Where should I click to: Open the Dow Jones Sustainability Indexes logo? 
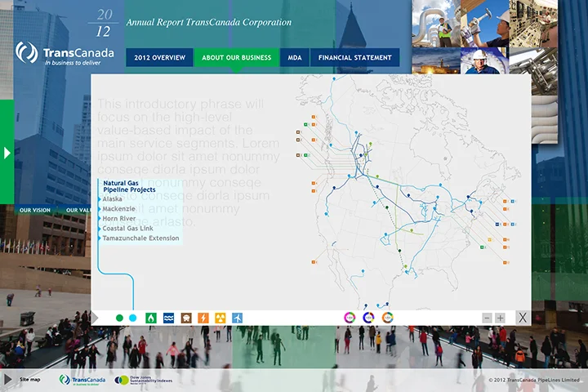[144, 380]
